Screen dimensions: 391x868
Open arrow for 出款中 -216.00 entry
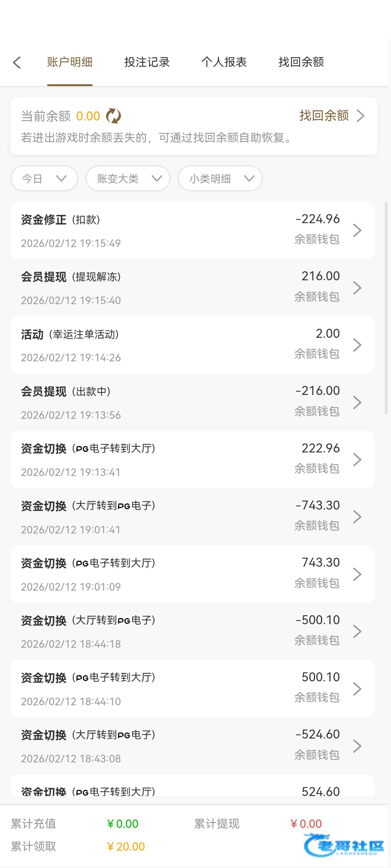click(x=357, y=402)
